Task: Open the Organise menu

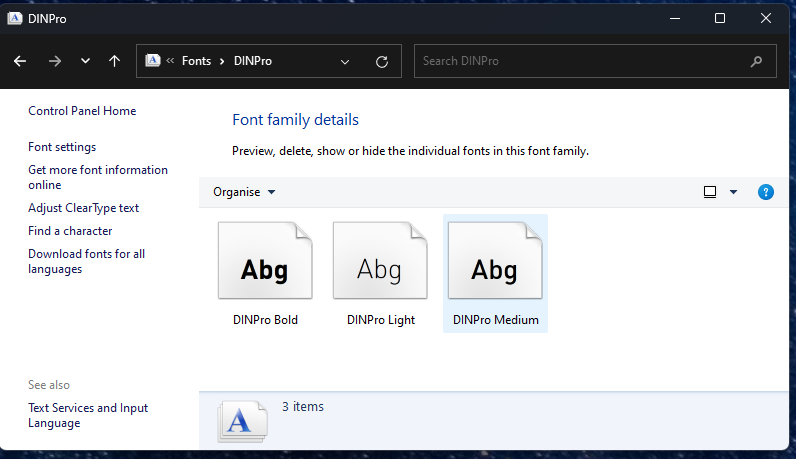Action: click(x=244, y=192)
